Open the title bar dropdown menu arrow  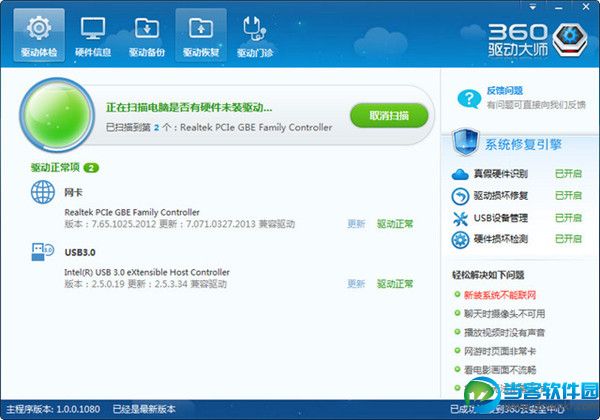(x=533, y=7)
